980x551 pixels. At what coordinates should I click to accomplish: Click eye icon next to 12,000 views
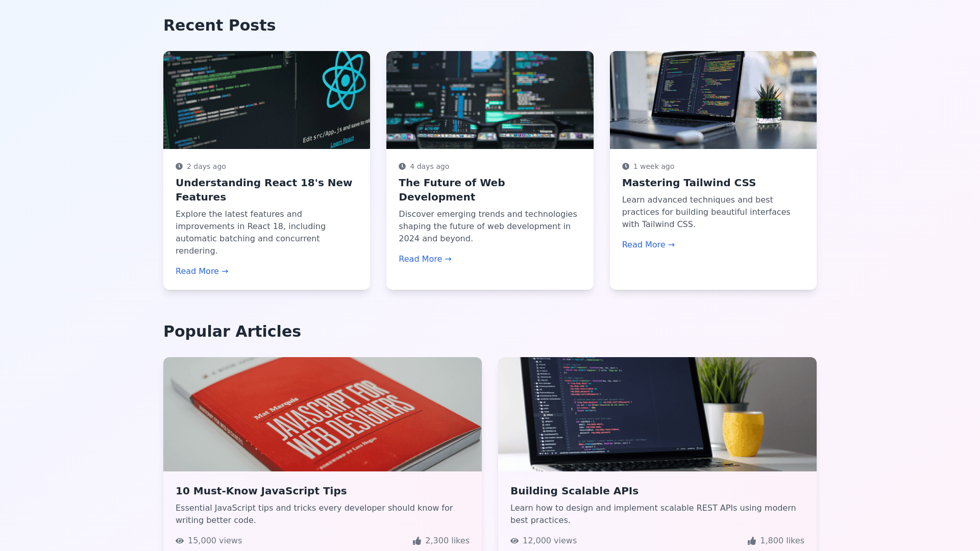click(x=514, y=541)
